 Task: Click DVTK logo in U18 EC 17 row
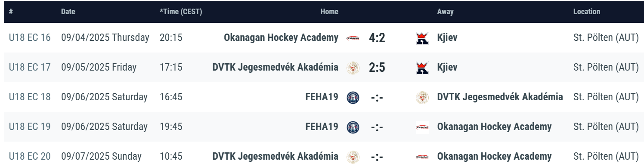click(353, 68)
